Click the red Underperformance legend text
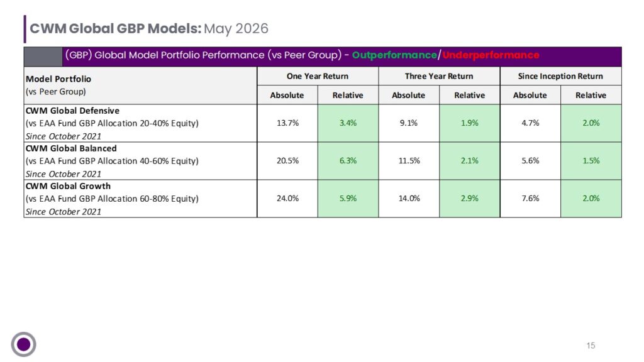The height and width of the screenshot is (362, 644). (x=491, y=55)
